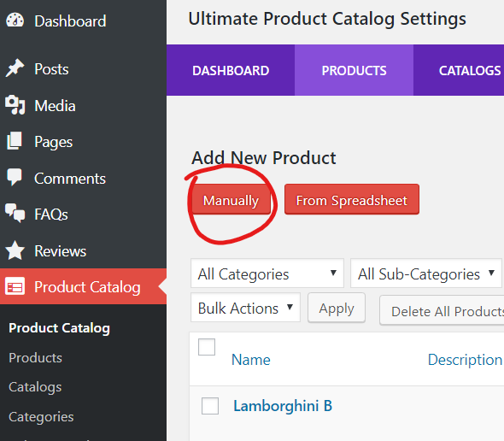Click the Dashboard gauge icon in sidebar
This screenshot has height=441, width=504.
coord(15,21)
